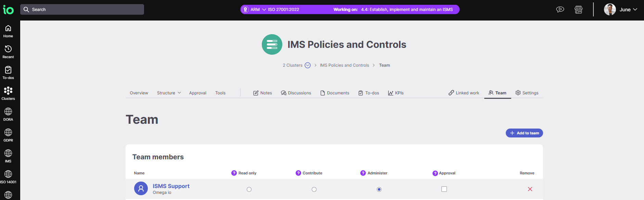The width and height of the screenshot is (644, 200).
Task: Select Administer radio for ISMS Support
Action: [x=379, y=189]
